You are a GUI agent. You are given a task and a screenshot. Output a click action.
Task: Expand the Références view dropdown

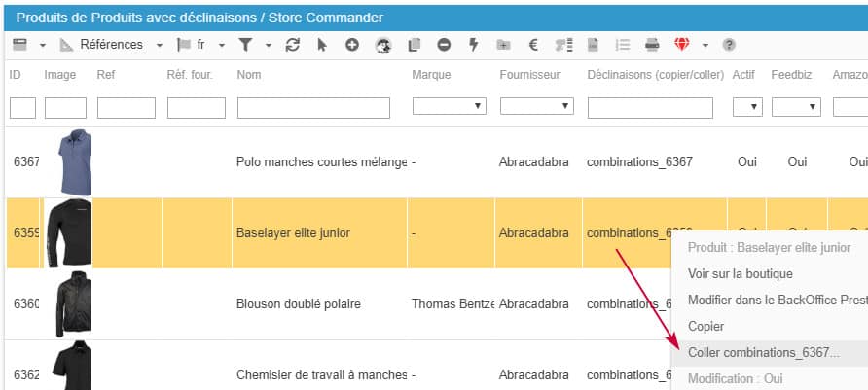tap(160, 45)
